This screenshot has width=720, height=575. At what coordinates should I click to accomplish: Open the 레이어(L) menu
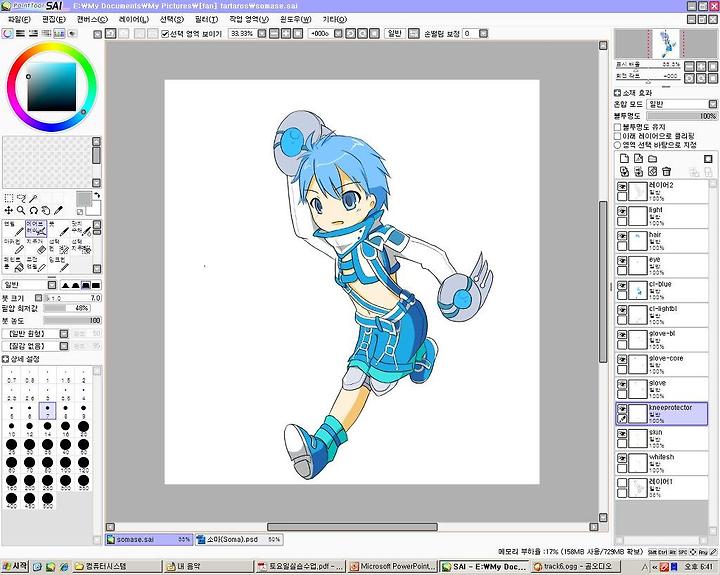click(134, 19)
